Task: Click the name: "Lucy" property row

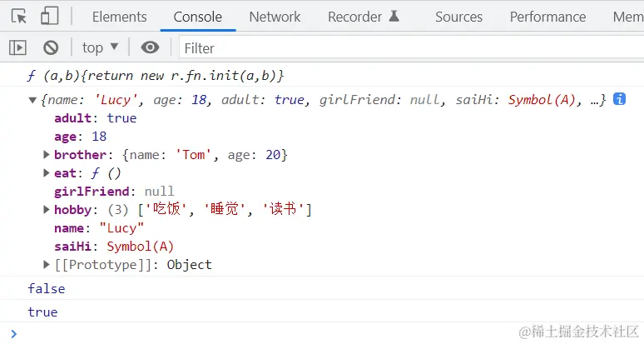Action: coord(99,228)
